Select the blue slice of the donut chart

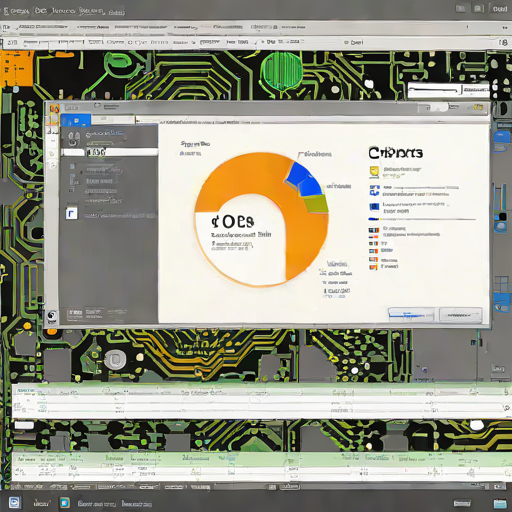click(304, 179)
